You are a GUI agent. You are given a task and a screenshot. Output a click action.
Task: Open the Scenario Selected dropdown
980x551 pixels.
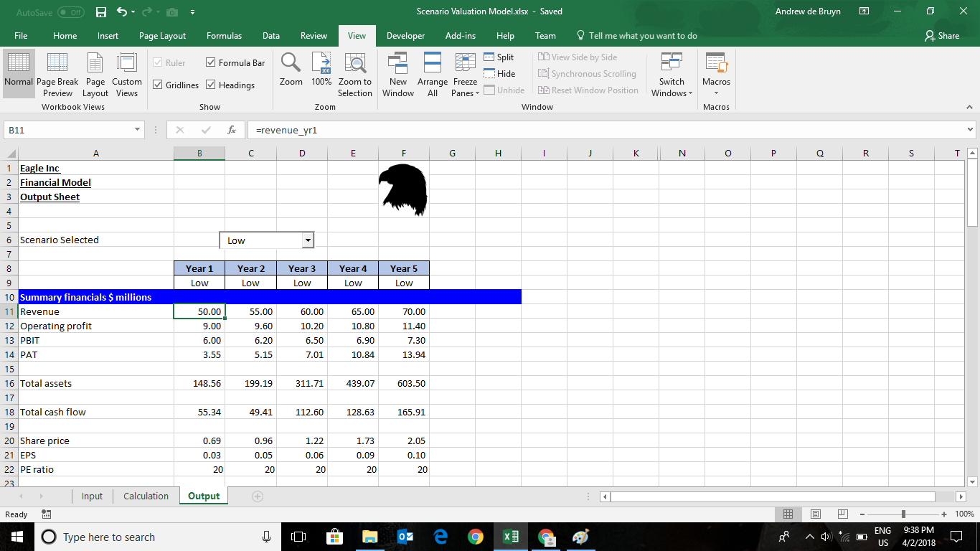pyautogui.click(x=308, y=240)
